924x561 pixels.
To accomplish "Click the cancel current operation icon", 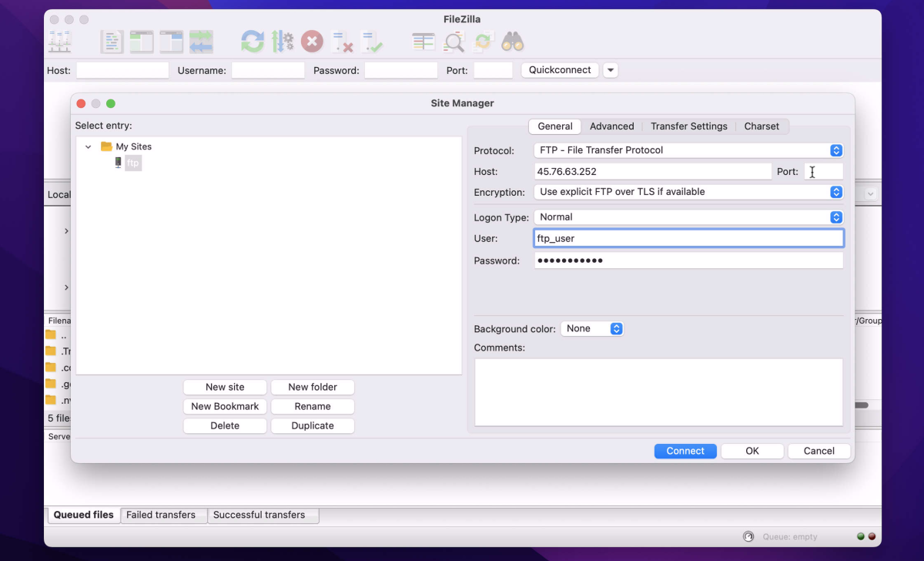I will click(x=312, y=42).
